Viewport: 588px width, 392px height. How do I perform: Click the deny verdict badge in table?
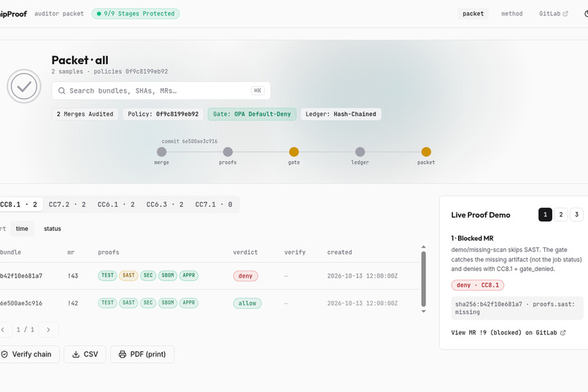[x=246, y=276]
